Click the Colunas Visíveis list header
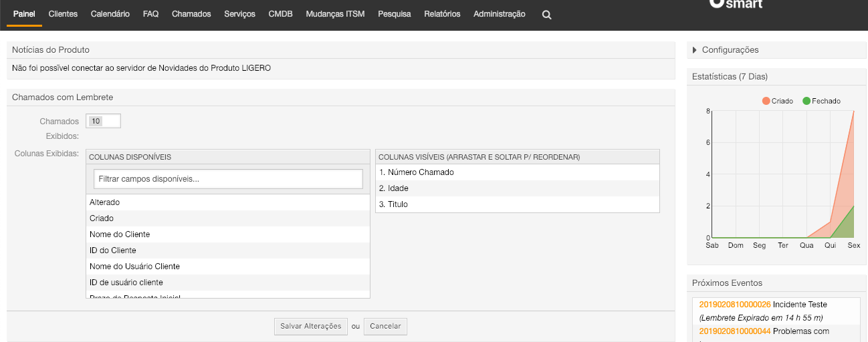Viewport: 868px width, 342px height. pyautogui.click(x=518, y=157)
